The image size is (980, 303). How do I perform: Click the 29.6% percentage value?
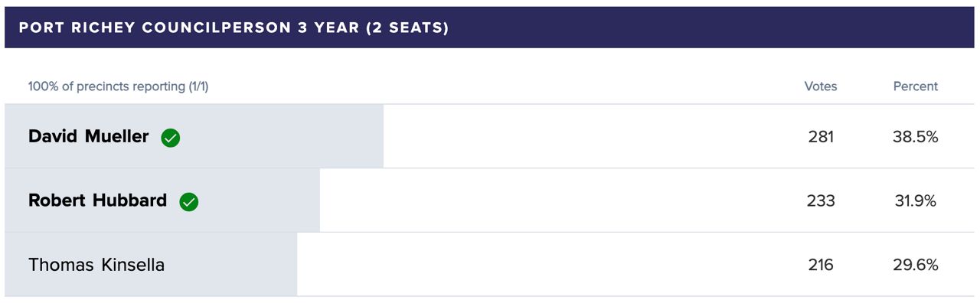(x=916, y=265)
